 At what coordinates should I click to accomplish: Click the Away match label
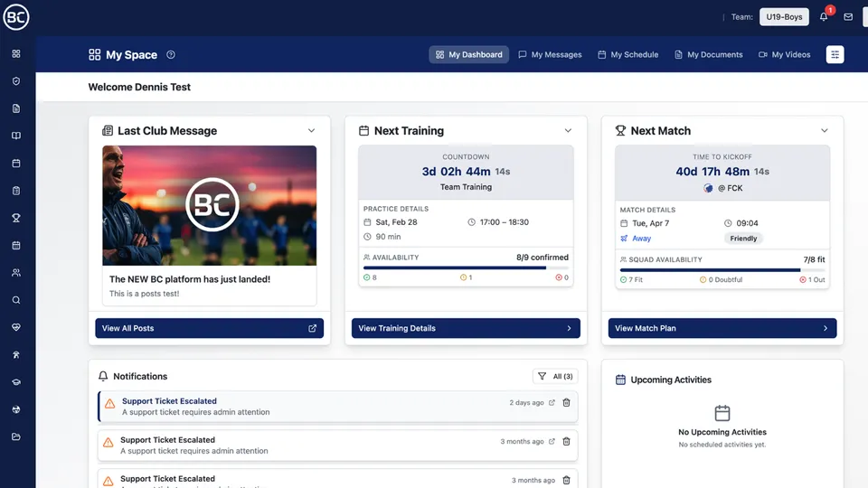(x=642, y=239)
